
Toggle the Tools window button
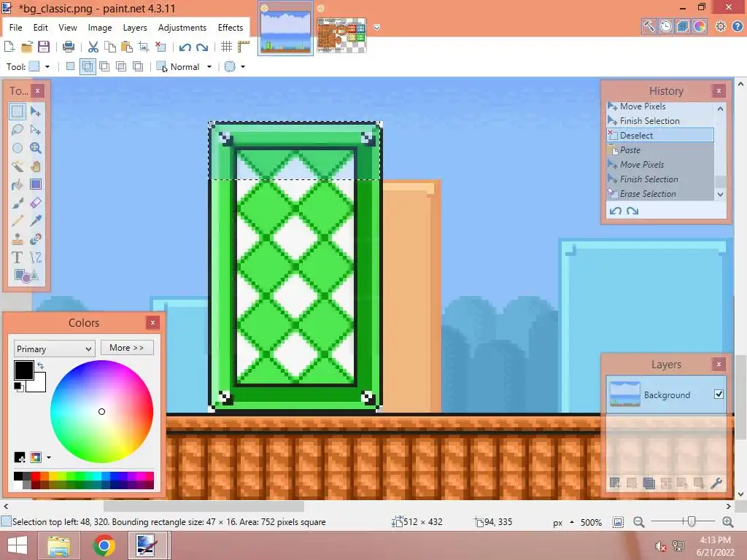click(x=649, y=26)
